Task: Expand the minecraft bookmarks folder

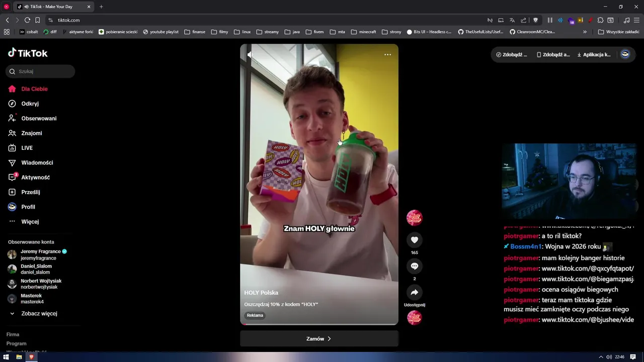Action: point(363,32)
